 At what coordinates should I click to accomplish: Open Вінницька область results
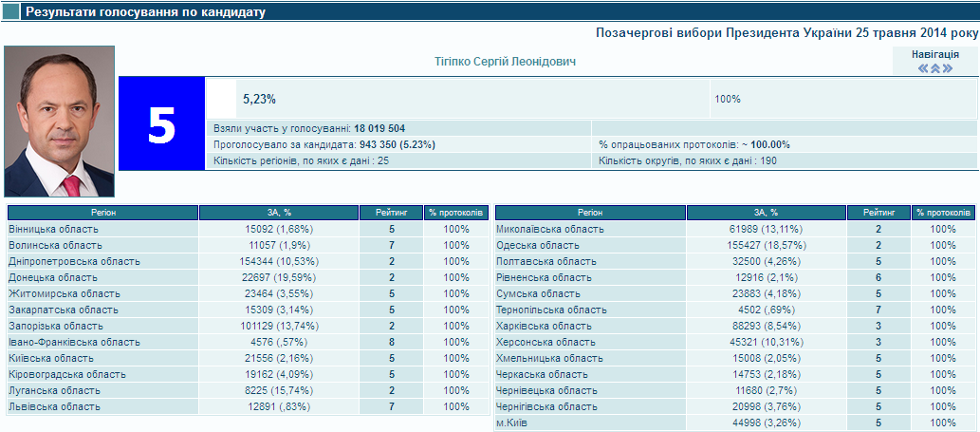pos(53,230)
